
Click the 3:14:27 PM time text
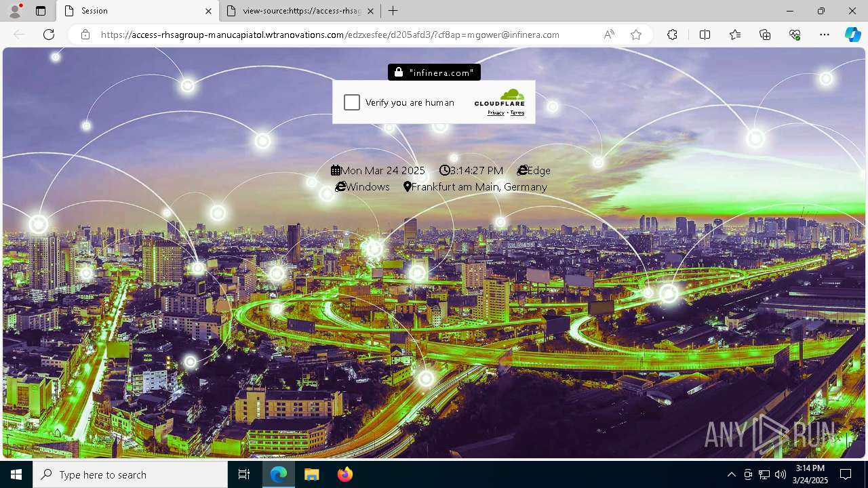(477, 170)
